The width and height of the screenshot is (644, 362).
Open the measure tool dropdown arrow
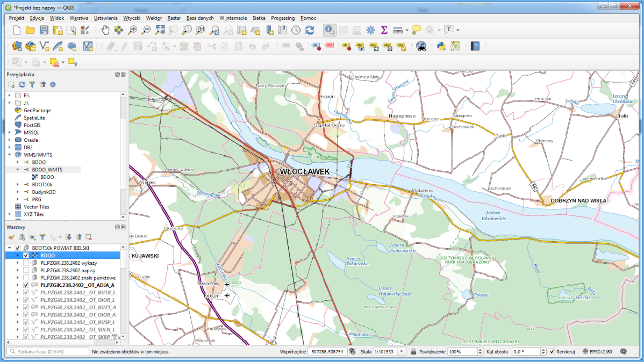[x=407, y=30]
